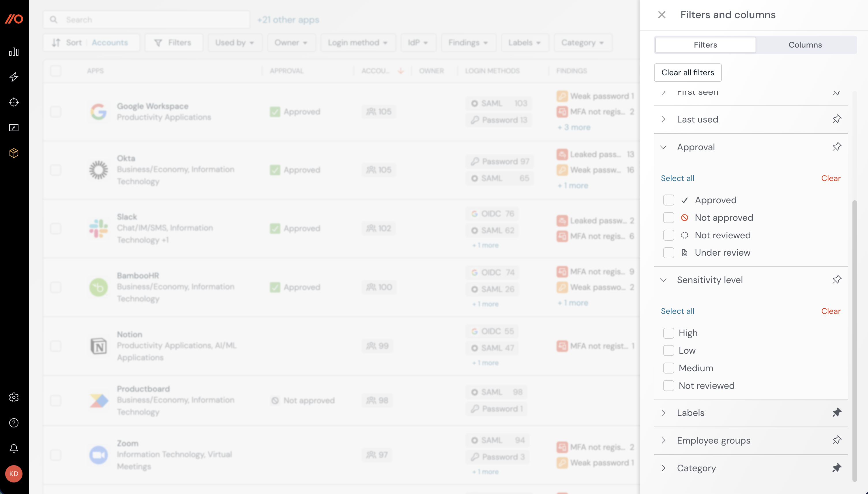This screenshot has height=494, width=868.
Task: Sort by the Accounts column header
Action: pos(382,71)
